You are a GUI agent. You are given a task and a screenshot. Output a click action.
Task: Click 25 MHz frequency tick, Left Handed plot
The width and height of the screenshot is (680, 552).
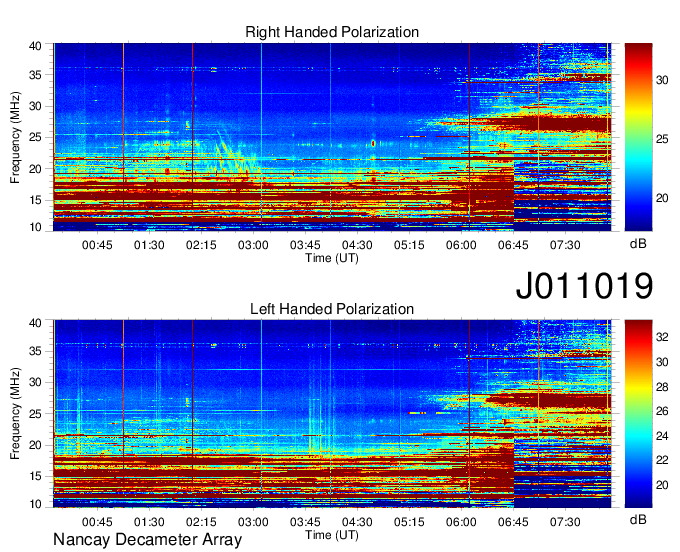coord(36,414)
